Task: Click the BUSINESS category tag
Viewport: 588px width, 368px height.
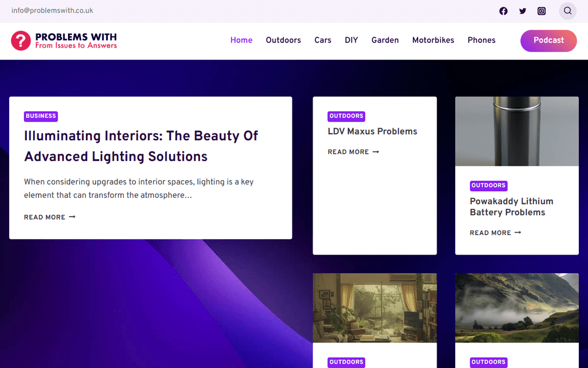Action: (x=41, y=116)
